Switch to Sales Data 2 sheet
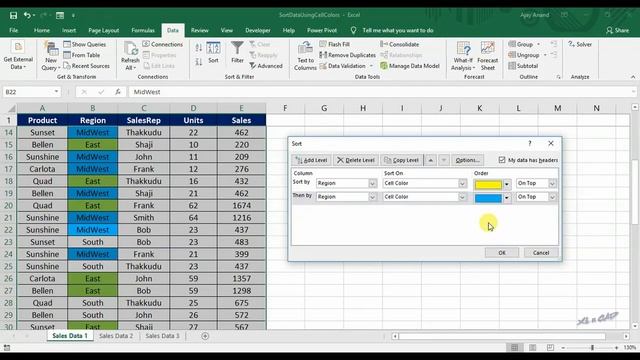Image resolution: width=640 pixels, height=360 pixels. pos(116,336)
